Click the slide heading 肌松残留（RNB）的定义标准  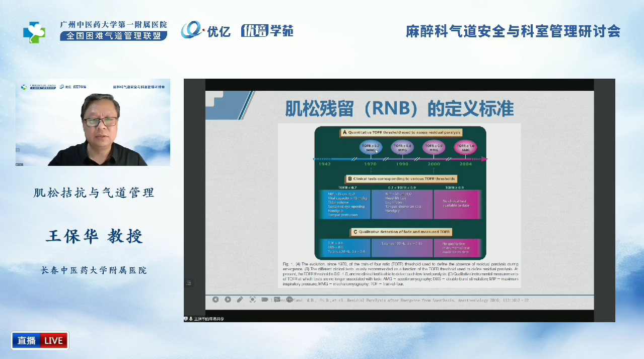(400, 108)
